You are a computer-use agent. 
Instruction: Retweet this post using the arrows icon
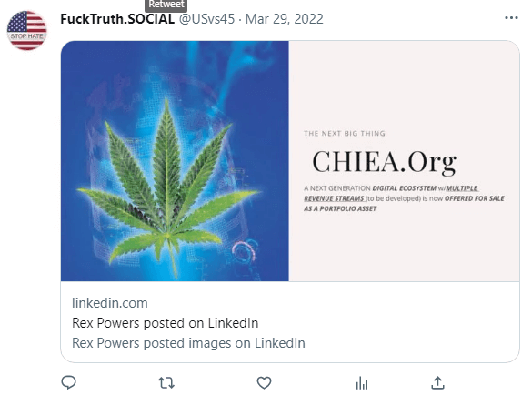click(166, 383)
